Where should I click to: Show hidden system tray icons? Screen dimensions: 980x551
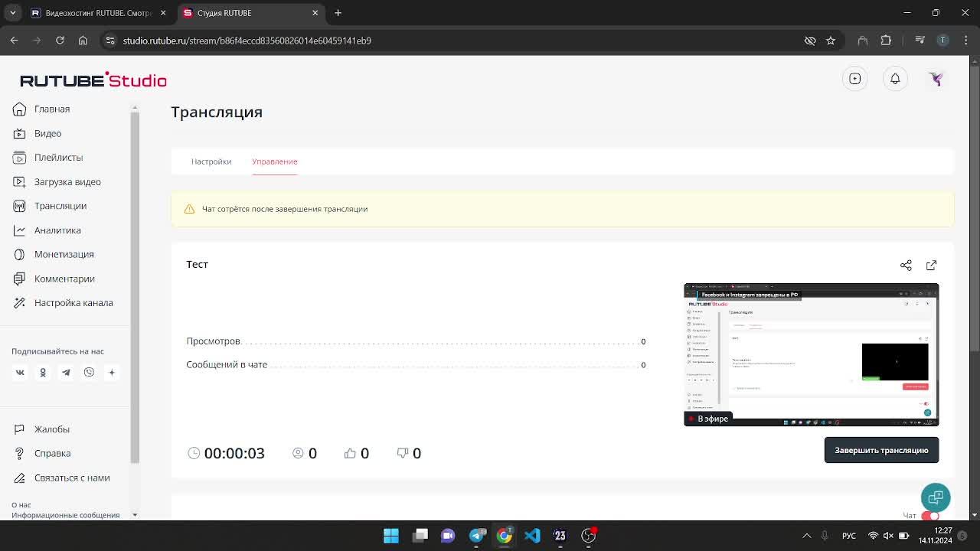[806, 536]
